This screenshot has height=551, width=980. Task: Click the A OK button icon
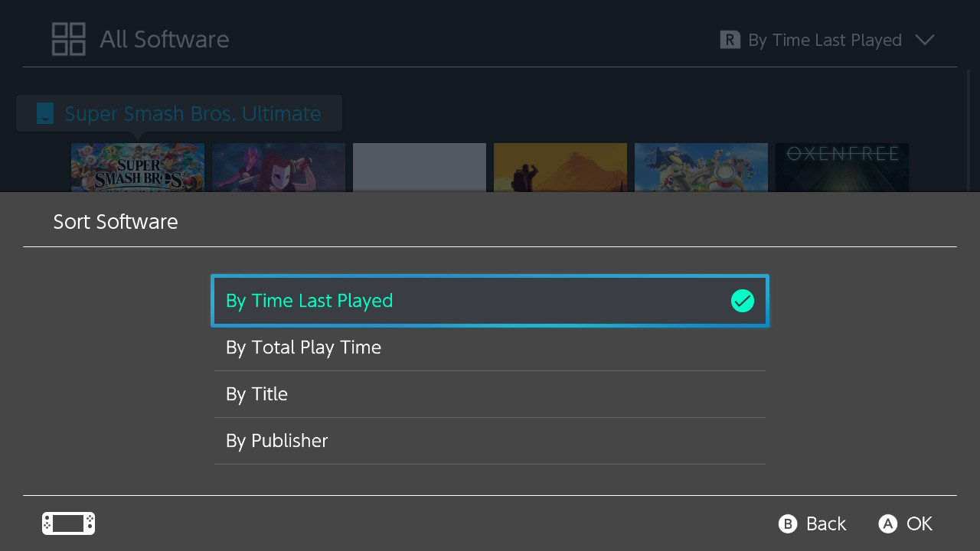[x=887, y=523]
